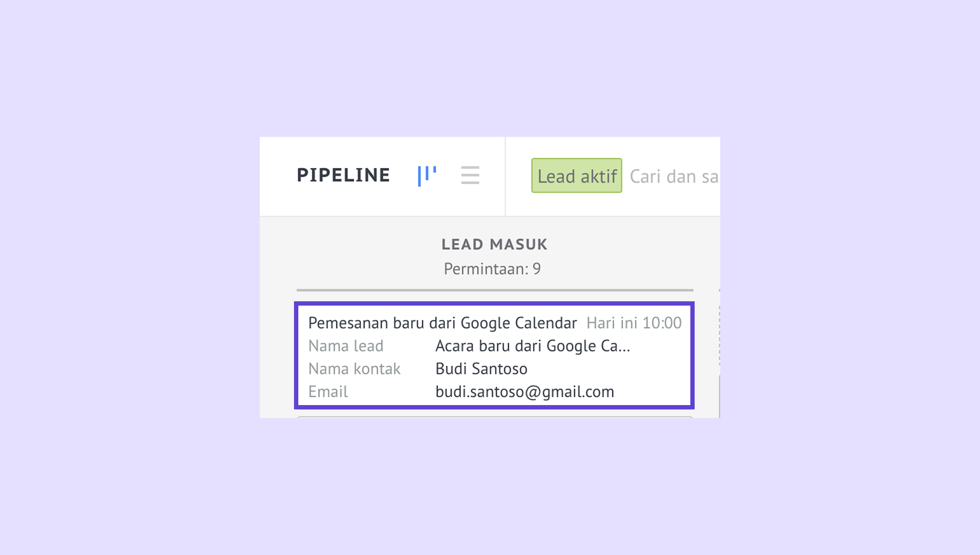
Task: Click the 'Nama kontak' field label
Action: 354,369
